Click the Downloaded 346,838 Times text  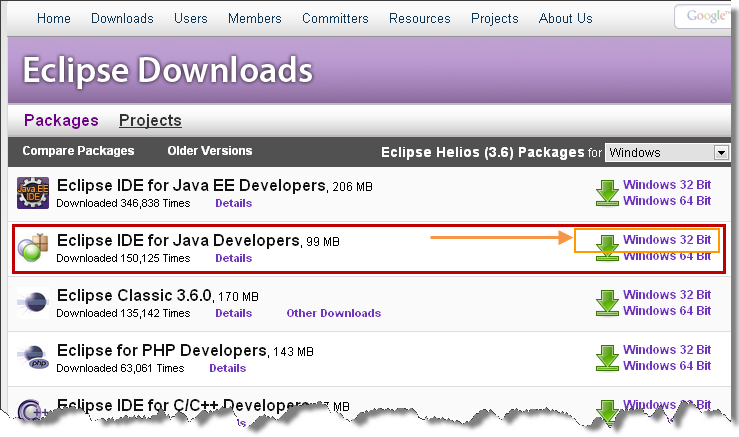coord(123,204)
